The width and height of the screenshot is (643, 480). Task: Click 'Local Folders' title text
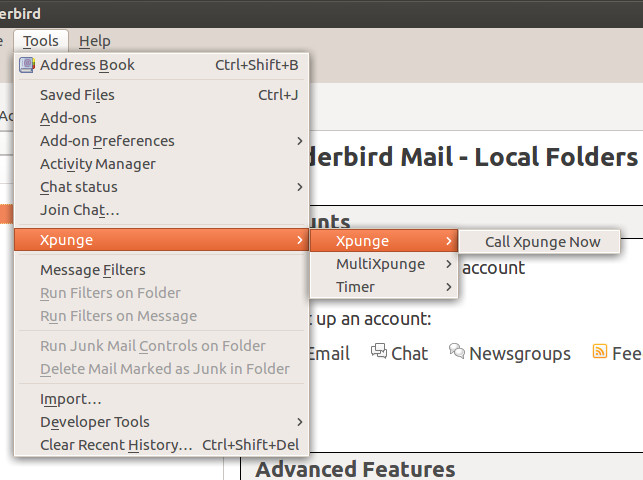click(556, 157)
